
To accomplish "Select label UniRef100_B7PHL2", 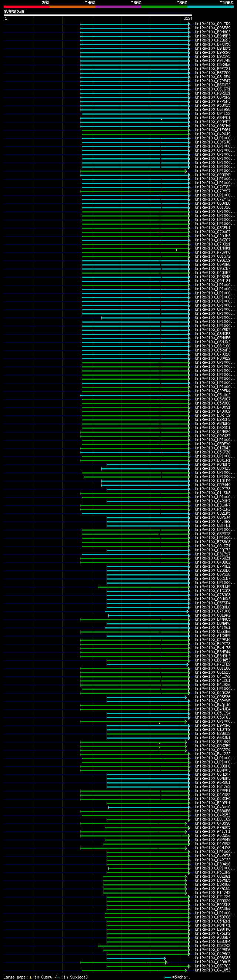I will 212,567.
